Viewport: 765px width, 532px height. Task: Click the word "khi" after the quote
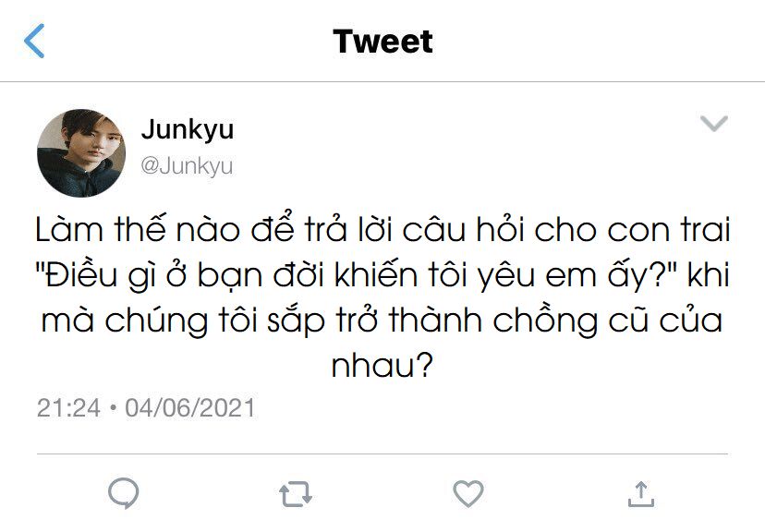click(706, 276)
